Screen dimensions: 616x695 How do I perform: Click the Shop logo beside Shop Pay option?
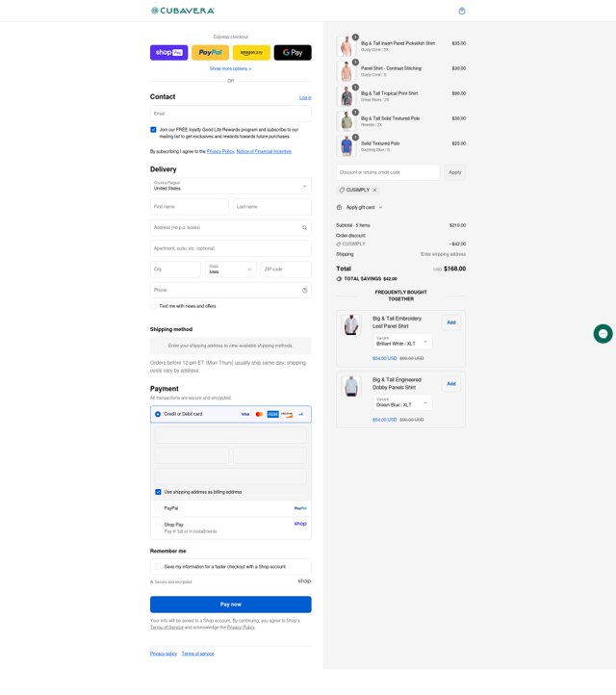click(300, 524)
